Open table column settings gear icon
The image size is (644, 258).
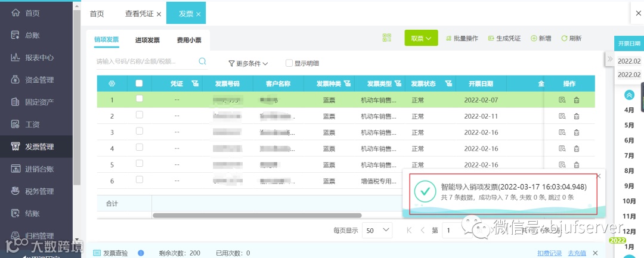click(x=112, y=83)
